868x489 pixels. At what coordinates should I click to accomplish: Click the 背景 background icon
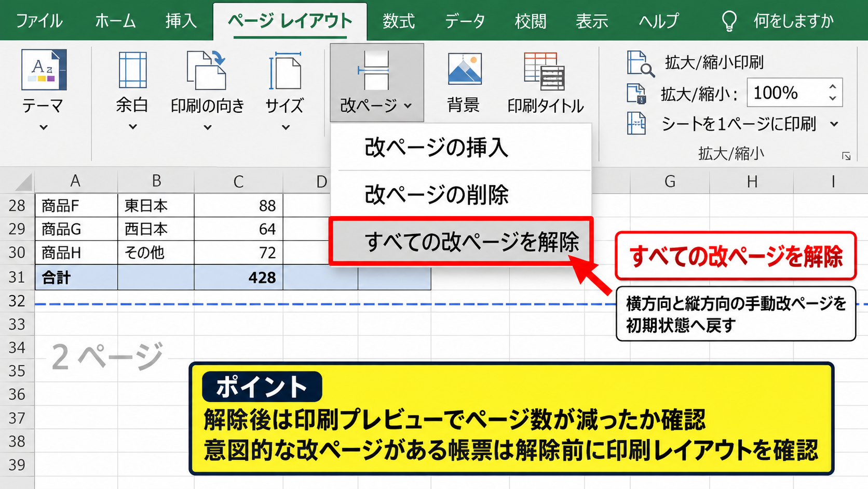pyautogui.click(x=464, y=69)
